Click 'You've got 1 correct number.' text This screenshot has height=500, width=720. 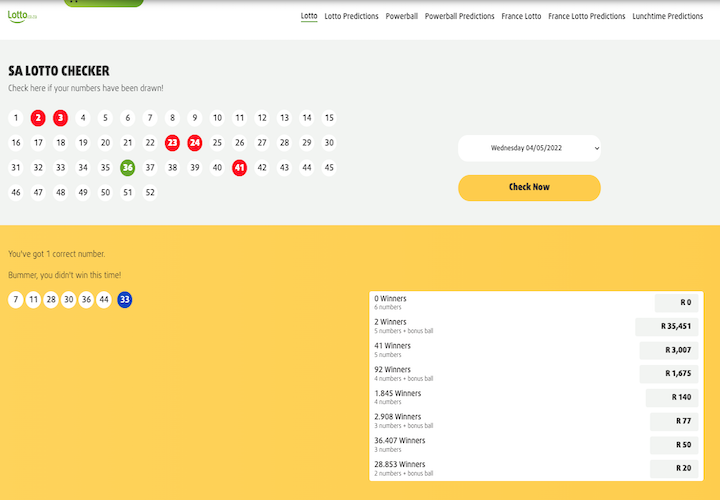(56, 254)
